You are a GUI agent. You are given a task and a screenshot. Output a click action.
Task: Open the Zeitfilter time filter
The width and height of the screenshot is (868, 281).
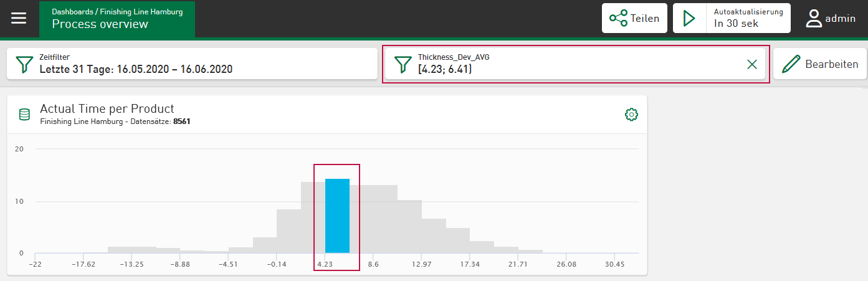(x=192, y=64)
